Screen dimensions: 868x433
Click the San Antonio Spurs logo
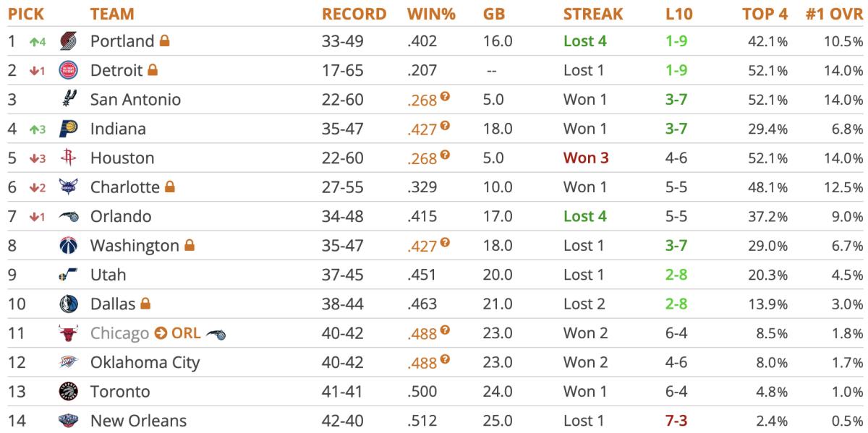click(67, 99)
